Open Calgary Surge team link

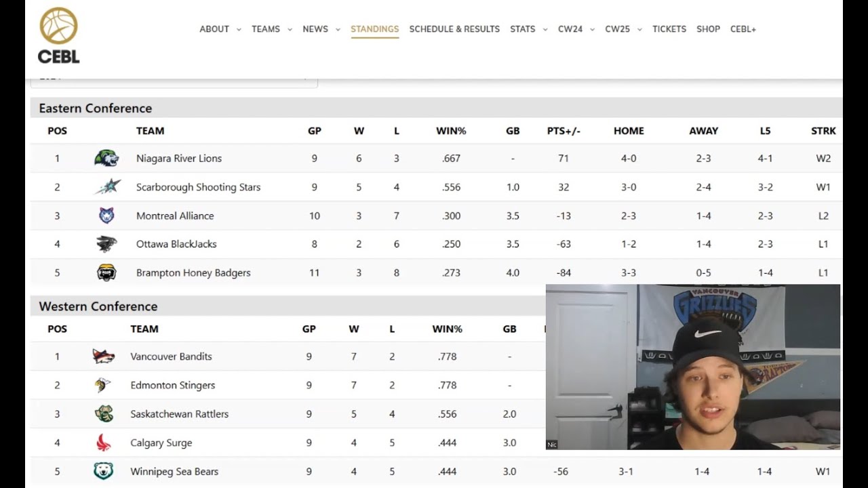(161, 443)
